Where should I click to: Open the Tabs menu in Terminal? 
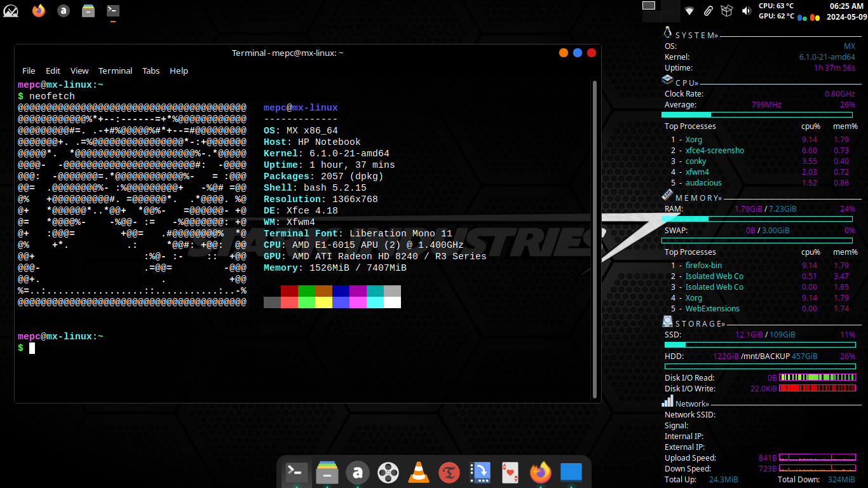[x=151, y=71]
